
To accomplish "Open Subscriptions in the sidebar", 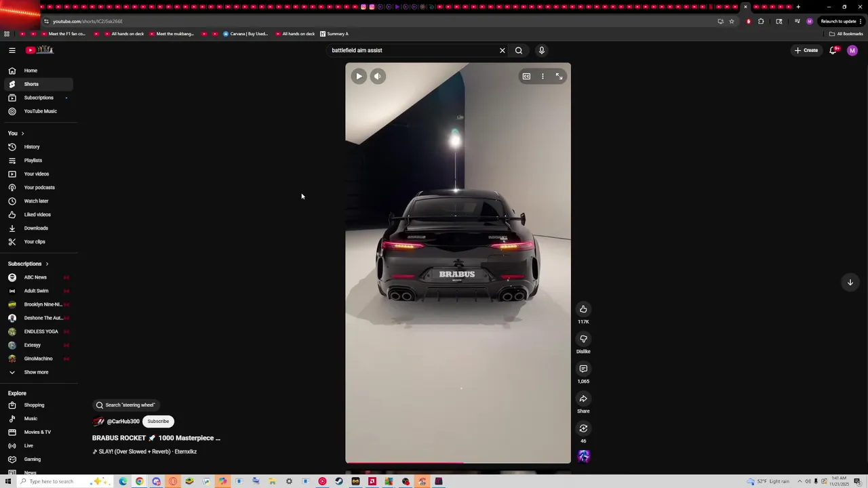I will (37, 98).
